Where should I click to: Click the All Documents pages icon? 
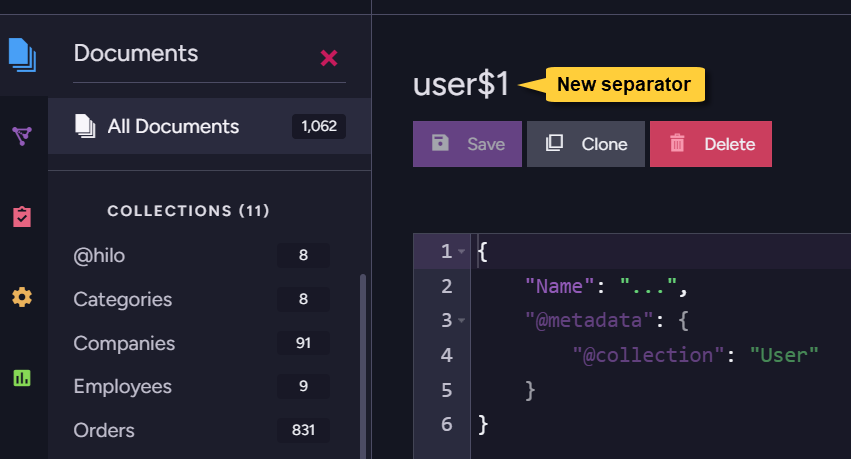(x=85, y=126)
